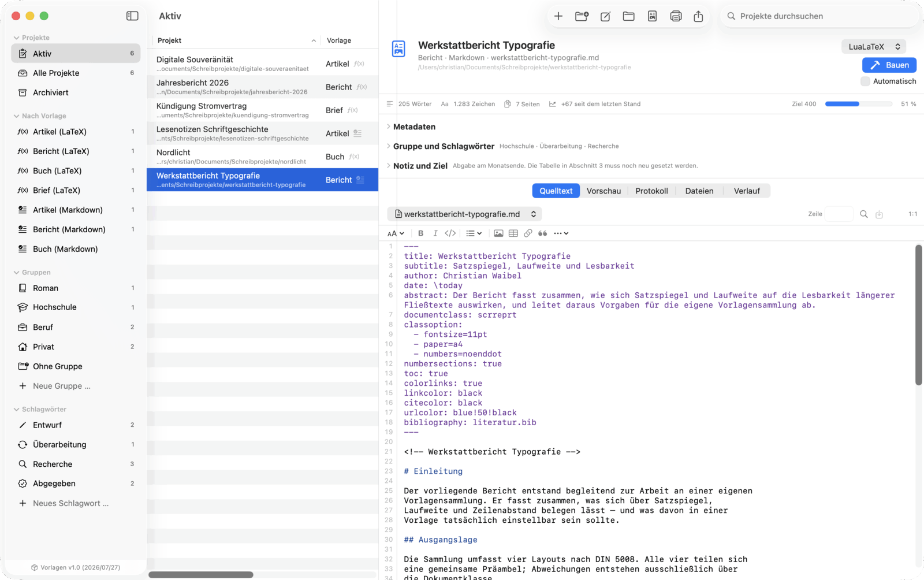Screen dimensions: 924x580
Task: Collapse the Schlagwörter sidebar section
Action: pyautogui.click(x=16, y=410)
